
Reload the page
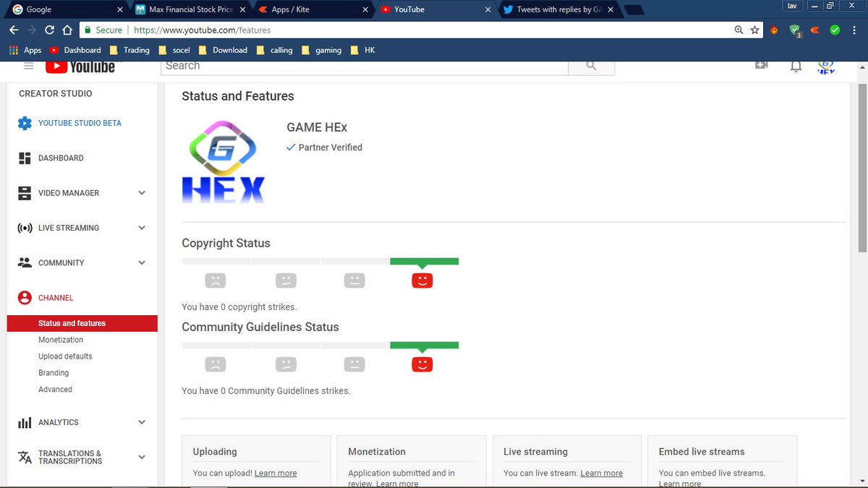coord(49,30)
